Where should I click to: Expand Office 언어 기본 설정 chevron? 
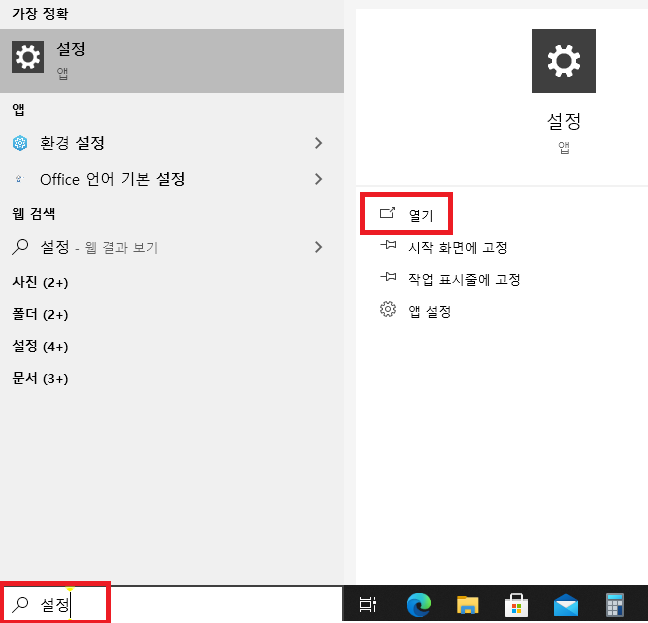[318, 179]
